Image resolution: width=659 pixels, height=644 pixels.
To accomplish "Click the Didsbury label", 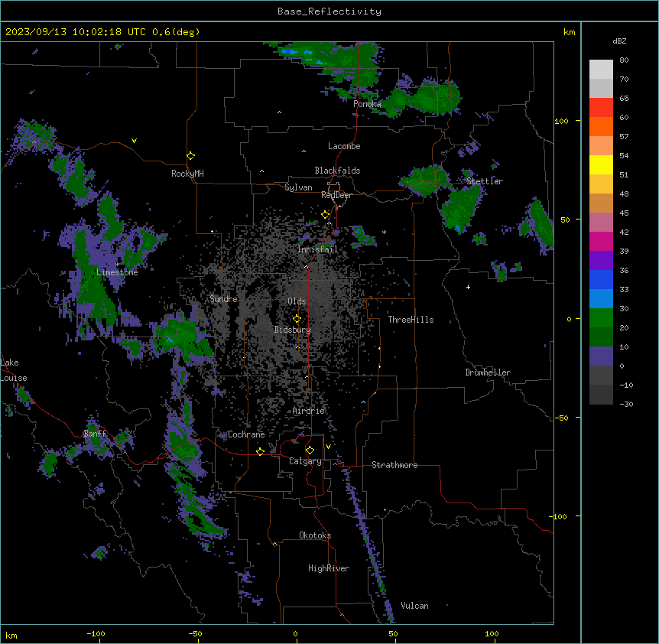I will click(293, 330).
